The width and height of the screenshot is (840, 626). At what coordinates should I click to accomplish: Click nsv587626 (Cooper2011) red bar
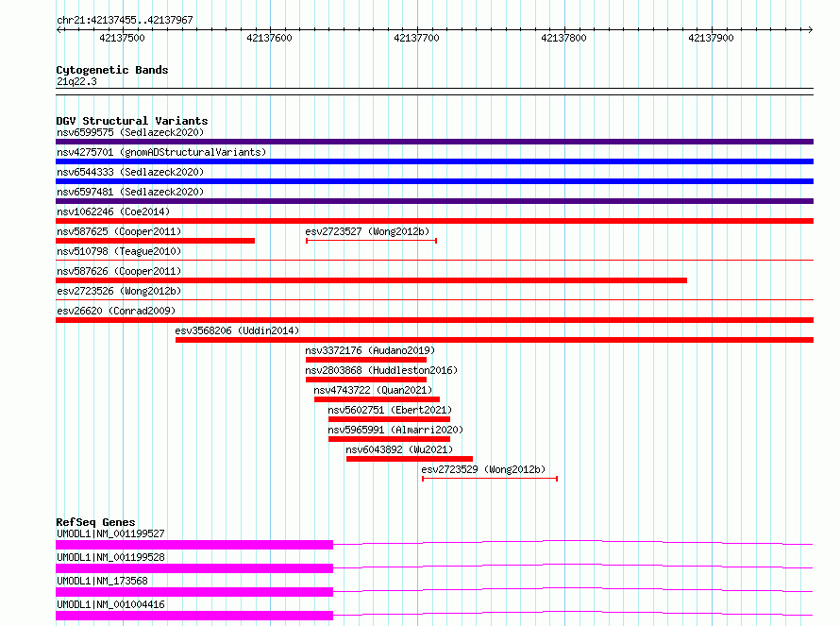[371, 280]
